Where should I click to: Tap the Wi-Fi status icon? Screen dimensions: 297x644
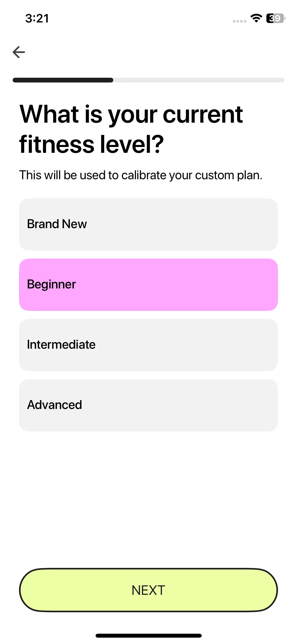click(256, 18)
